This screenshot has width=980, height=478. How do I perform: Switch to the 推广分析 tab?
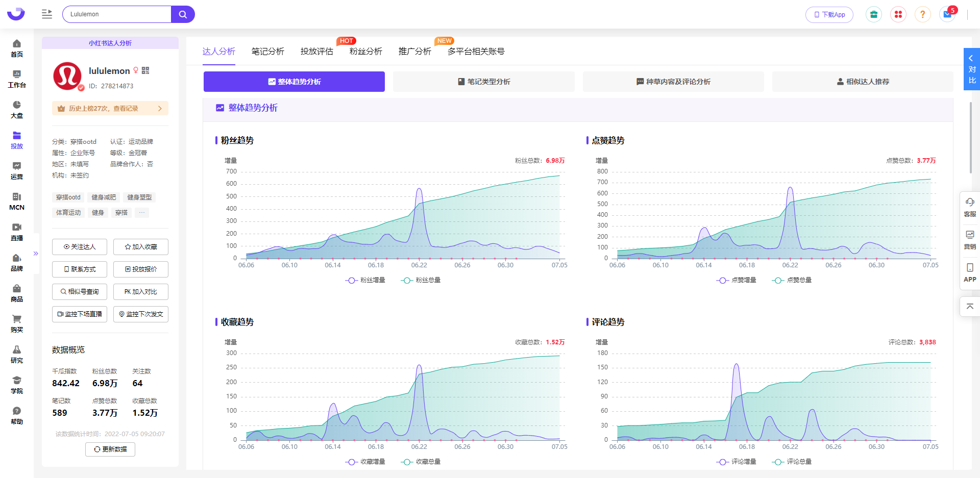tap(415, 52)
